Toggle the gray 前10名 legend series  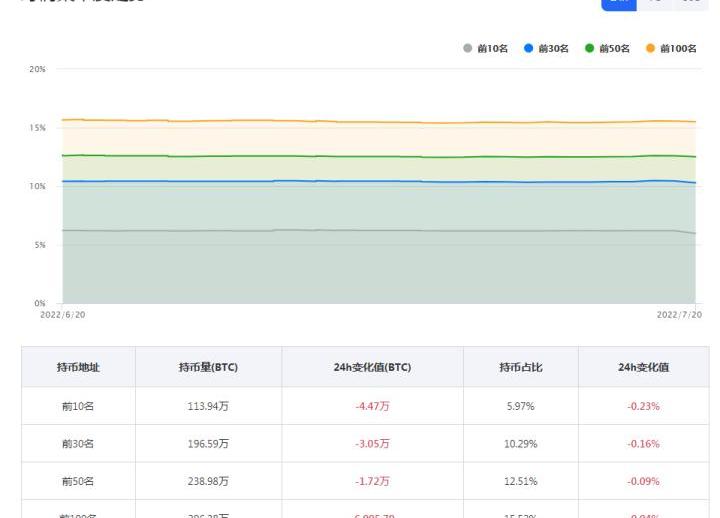(485, 48)
